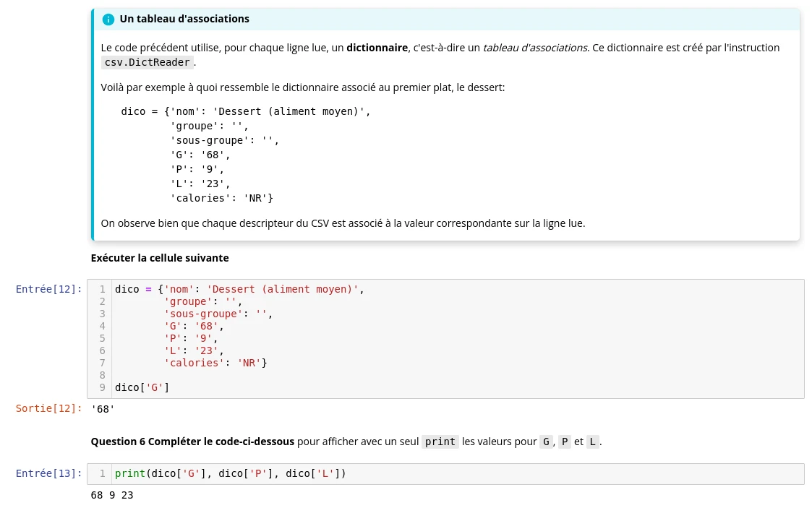The width and height of the screenshot is (812, 508).
Task: Select the "Un tableau d'associations" heading
Action: 184,19
